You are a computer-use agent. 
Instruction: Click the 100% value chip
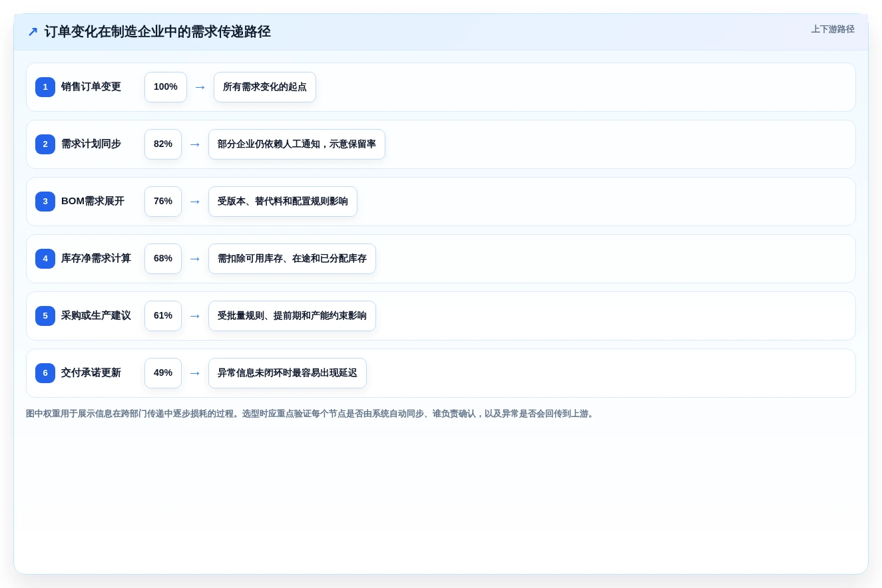click(x=166, y=87)
